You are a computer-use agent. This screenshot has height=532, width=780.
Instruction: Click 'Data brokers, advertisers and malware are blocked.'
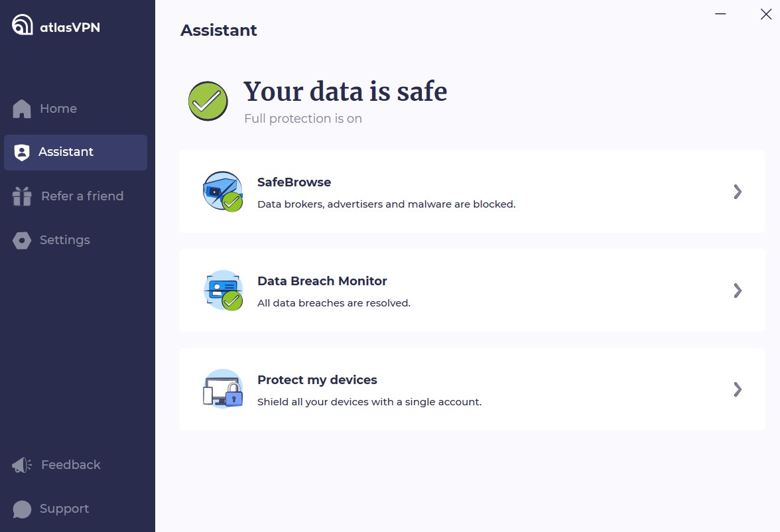coord(387,204)
